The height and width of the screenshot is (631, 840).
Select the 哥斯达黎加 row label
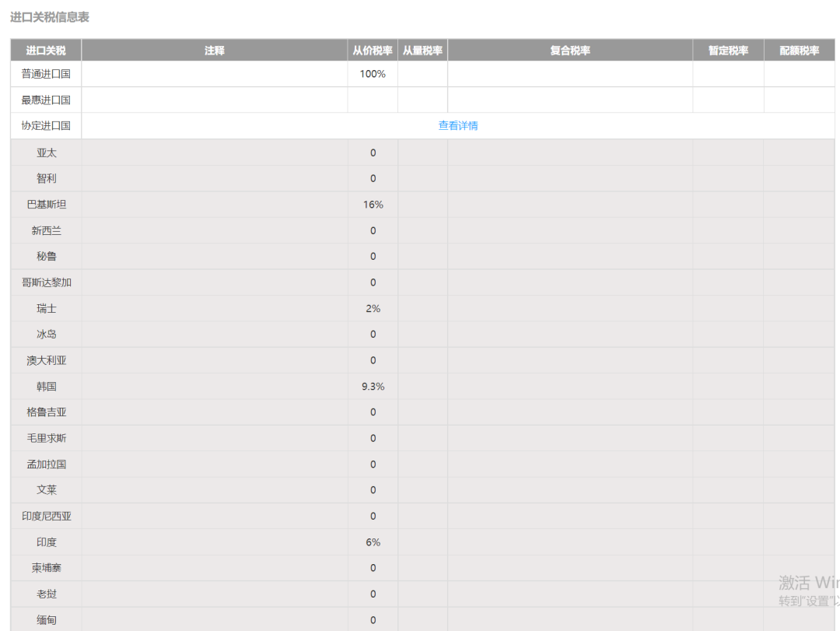[x=47, y=282]
